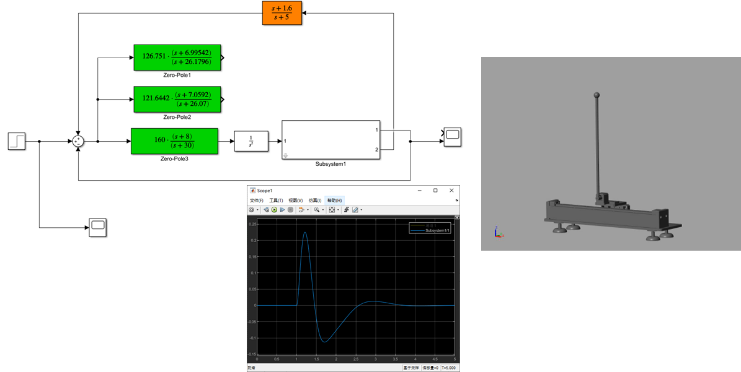Click the Scale axes limits icon
Screen dimensions: 741x372
coord(332,209)
